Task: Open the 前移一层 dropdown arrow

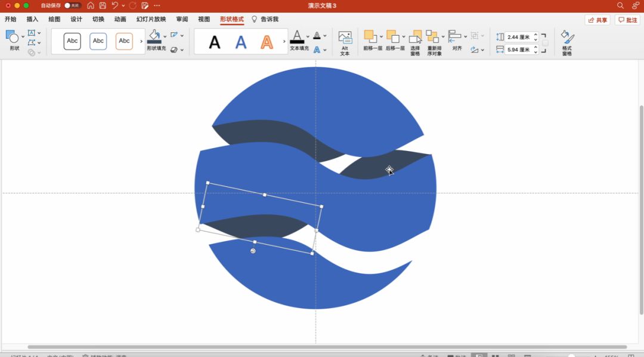Action: [381, 36]
